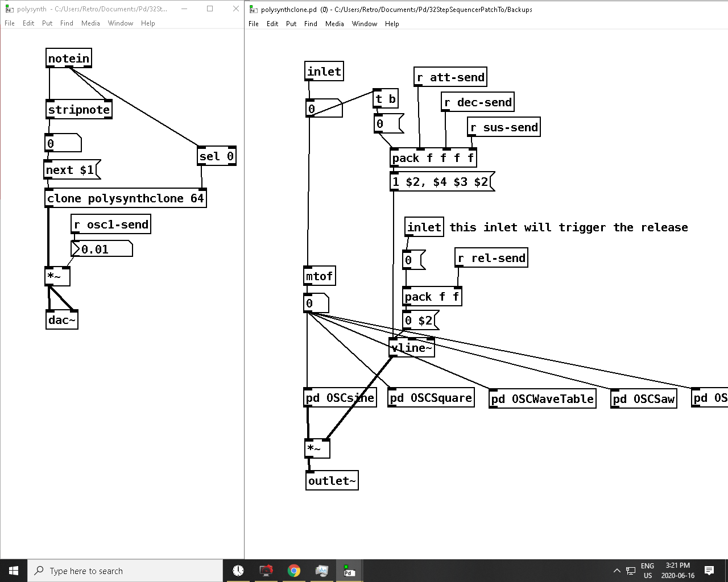Open Chrome from the taskbar
Viewport: 728px width, 582px height.
293,571
